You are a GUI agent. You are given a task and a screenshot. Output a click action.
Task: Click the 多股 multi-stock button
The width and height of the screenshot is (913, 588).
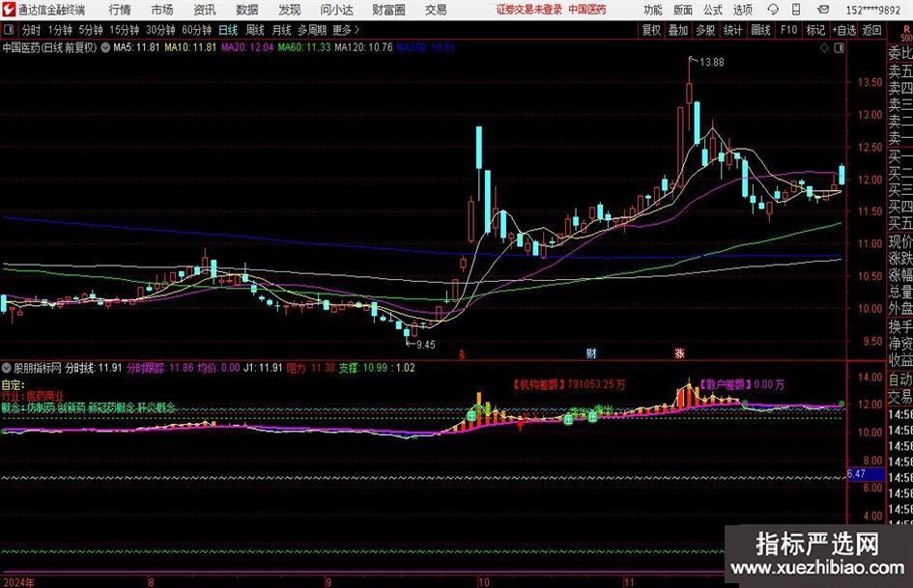click(x=705, y=30)
